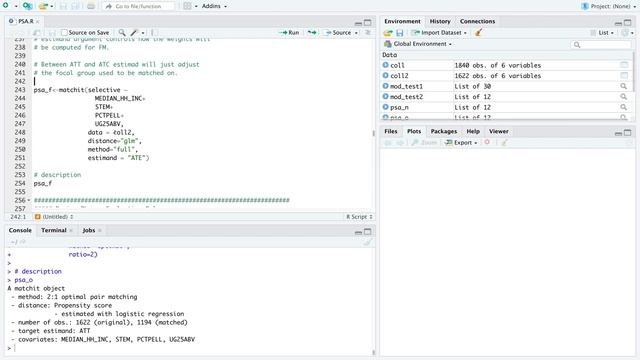640x360 pixels.
Task: Click the document outline icon
Action: 367,32
